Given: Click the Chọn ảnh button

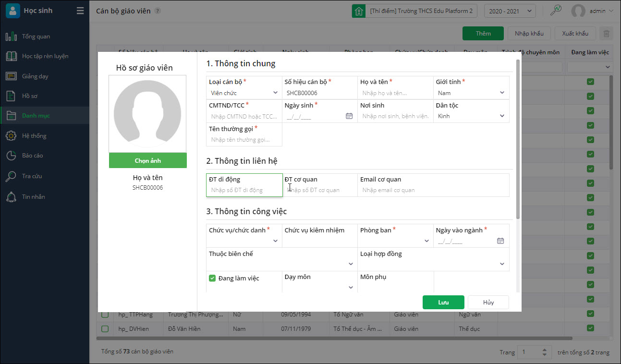Looking at the screenshot, I should (148, 160).
